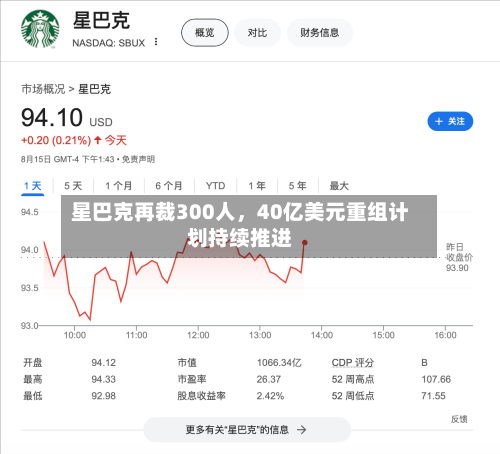Click the 市值 value 1066.34亿

point(279,363)
